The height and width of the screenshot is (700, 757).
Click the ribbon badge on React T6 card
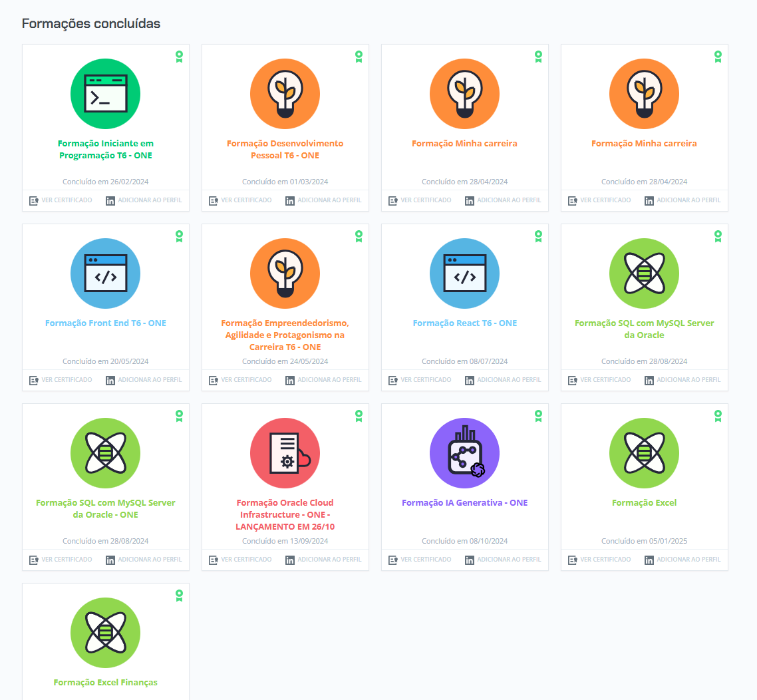click(538, 236)
